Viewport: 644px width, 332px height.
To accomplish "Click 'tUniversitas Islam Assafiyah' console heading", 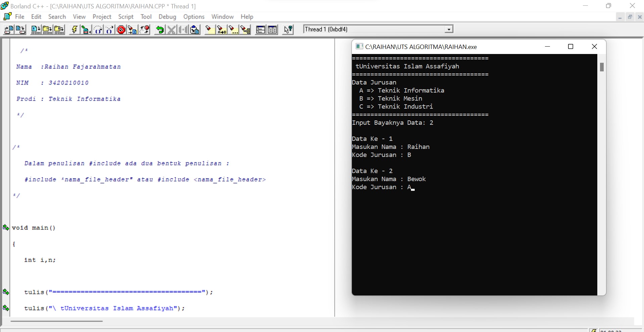I will coord(407,66).
